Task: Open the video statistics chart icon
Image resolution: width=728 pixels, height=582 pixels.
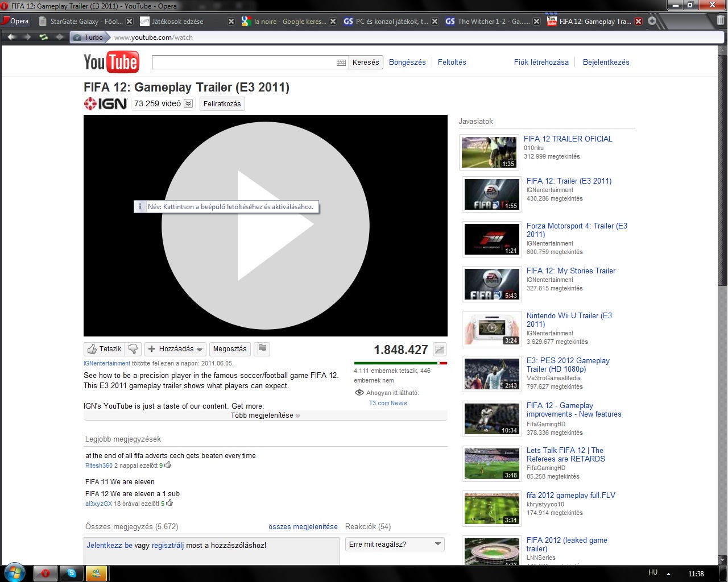Action: (x=440, y=350)
